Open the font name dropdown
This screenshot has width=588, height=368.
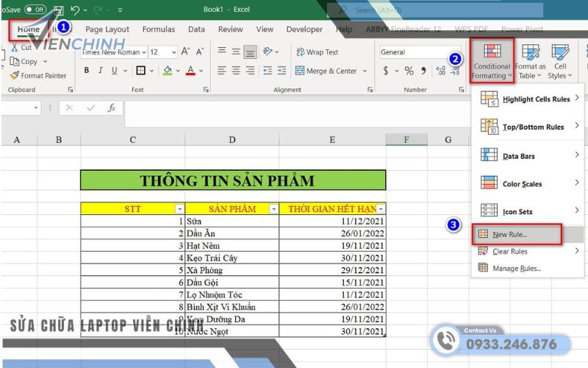click(144, 52)
